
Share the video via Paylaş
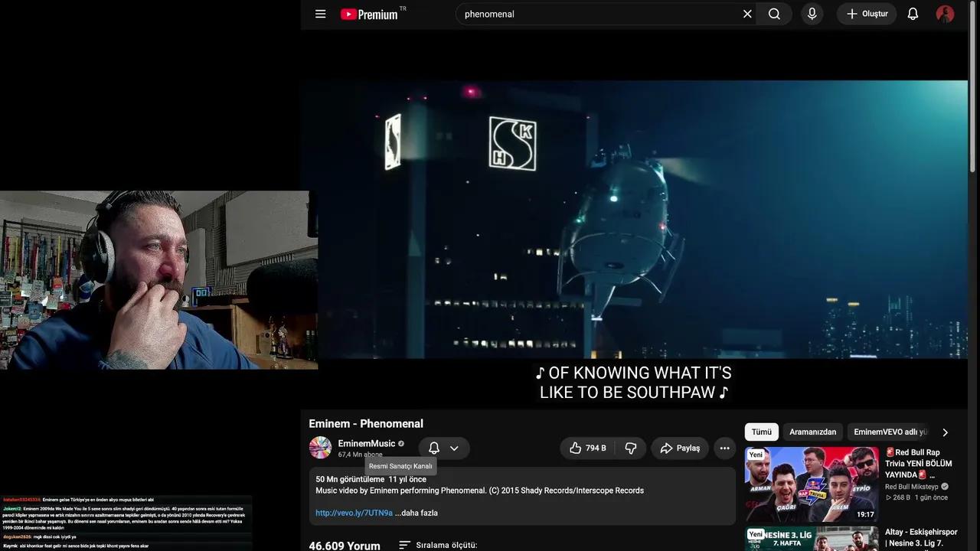pyautogui.click(x=680, y=448)
